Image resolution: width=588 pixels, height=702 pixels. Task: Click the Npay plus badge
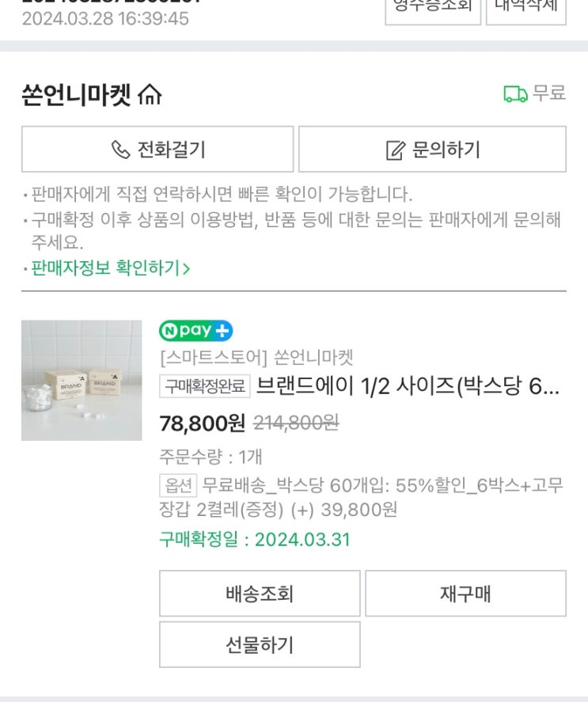coord(195,330)
